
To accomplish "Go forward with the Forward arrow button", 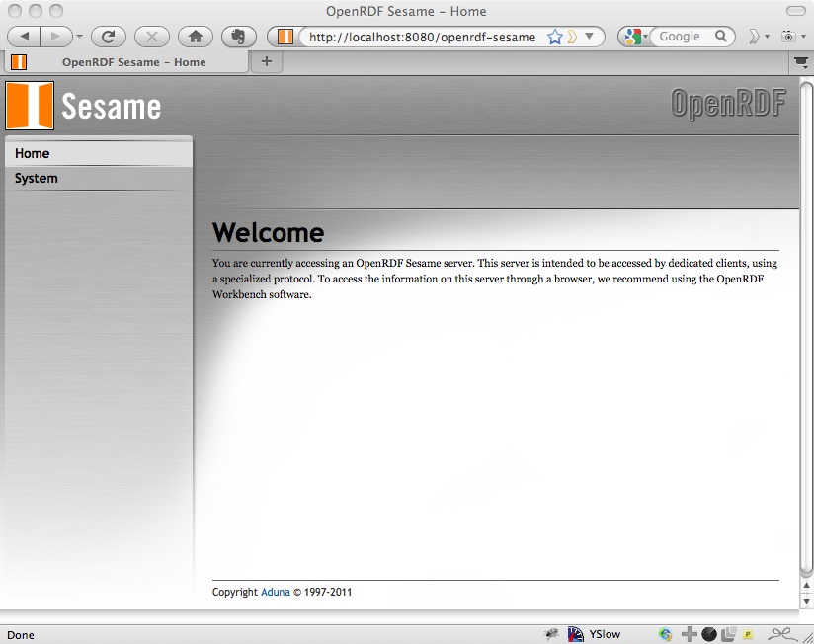I will pyautogui.click(x=54, y=37).
